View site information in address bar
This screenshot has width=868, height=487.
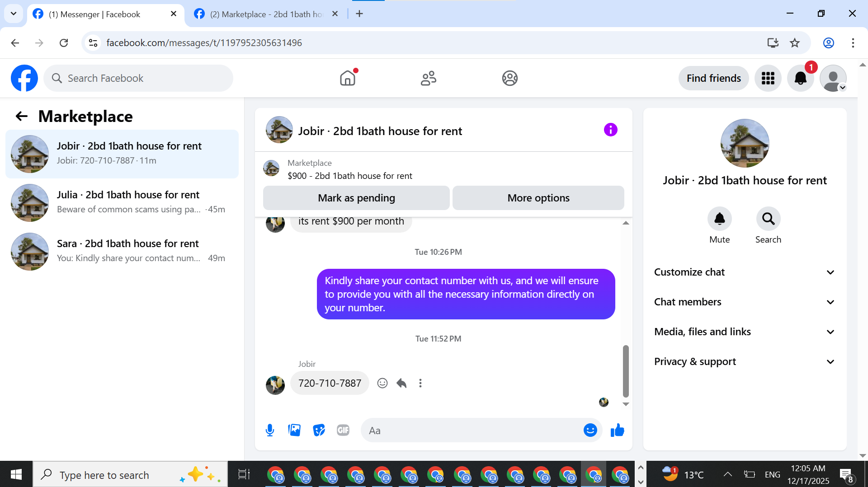coord(93,43)
